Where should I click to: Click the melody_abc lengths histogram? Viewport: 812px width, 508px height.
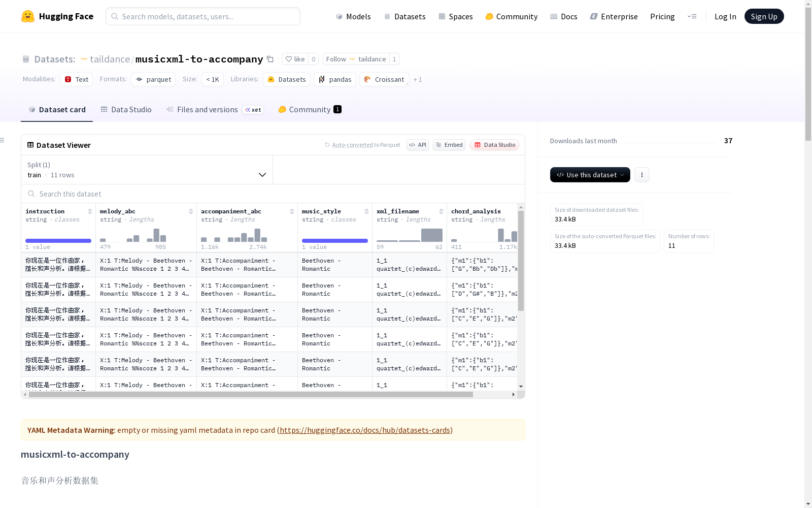click(x=133, y=235)
